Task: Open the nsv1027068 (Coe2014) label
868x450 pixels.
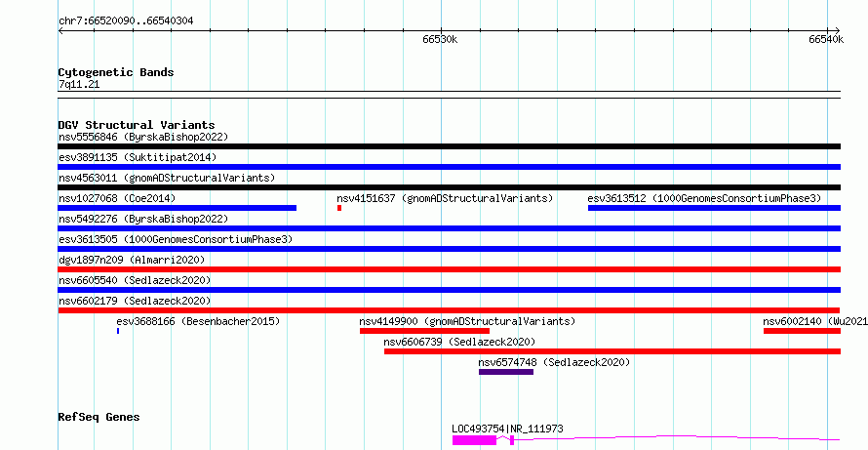Action: pos(117,198)
